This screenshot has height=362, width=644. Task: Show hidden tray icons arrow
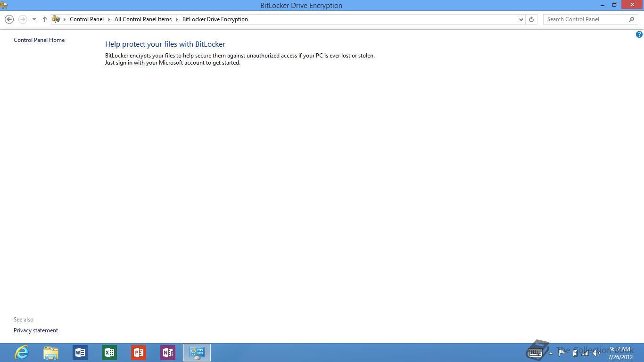point(551,353)
